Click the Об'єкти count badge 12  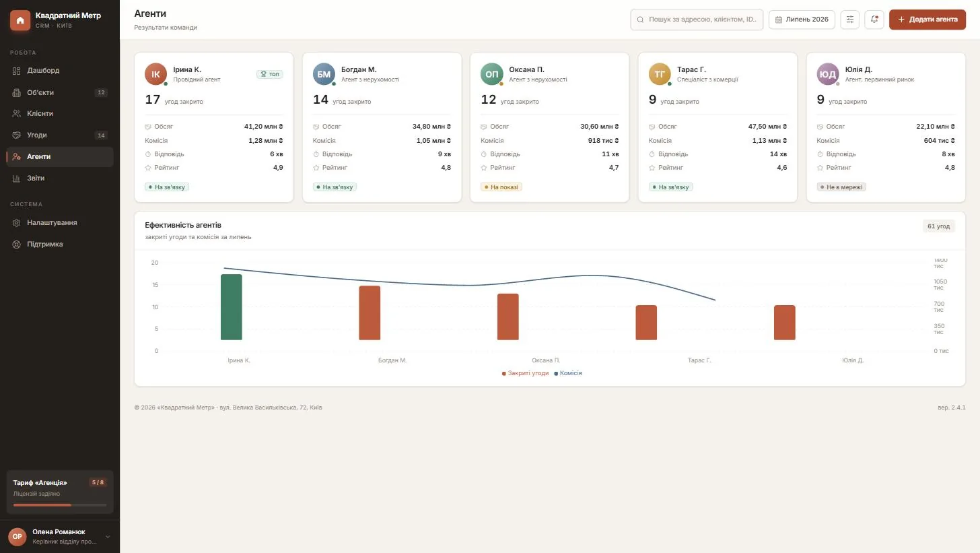click(101, 93)
